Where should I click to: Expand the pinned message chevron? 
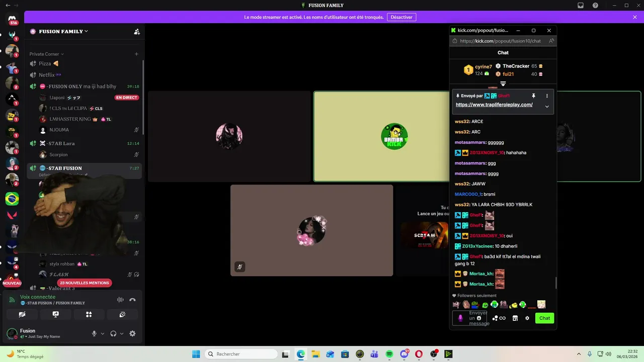[x=547, y=107]
